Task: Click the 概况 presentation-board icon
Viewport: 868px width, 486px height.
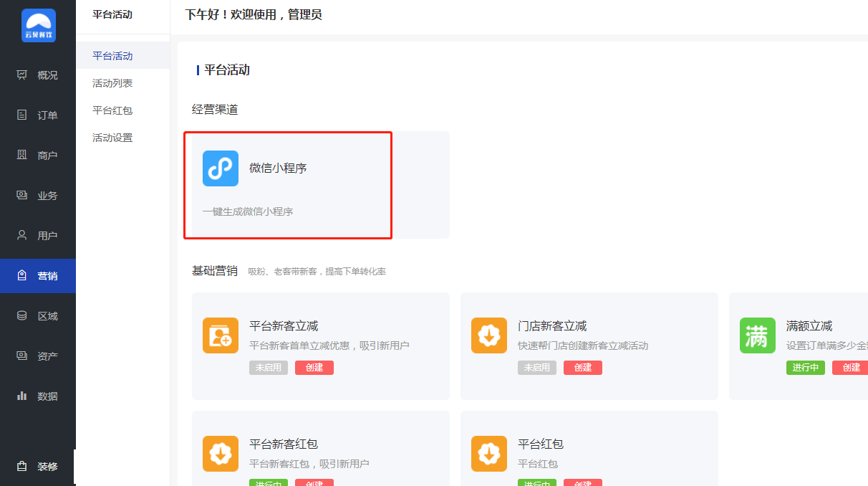Action: click(22, 75)
